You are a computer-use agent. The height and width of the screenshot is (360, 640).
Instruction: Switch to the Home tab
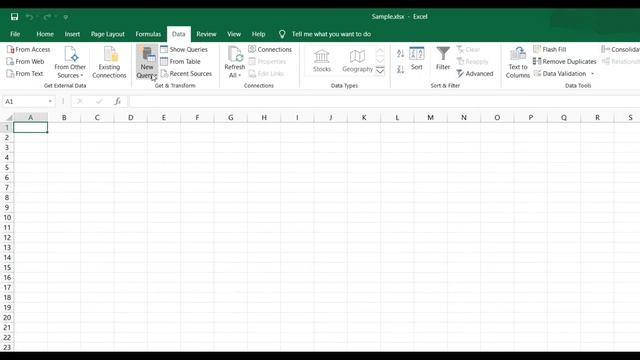pyautogui.click(x=45, y=34)
